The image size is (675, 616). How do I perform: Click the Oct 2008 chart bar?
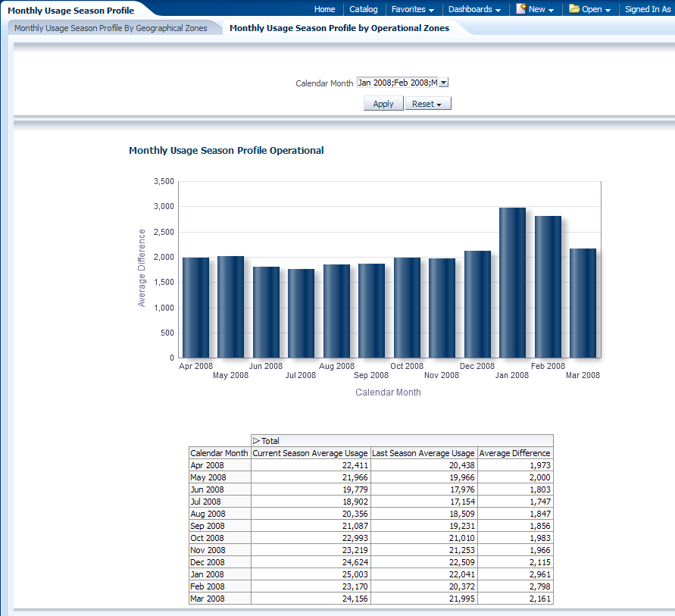[408, 308]
